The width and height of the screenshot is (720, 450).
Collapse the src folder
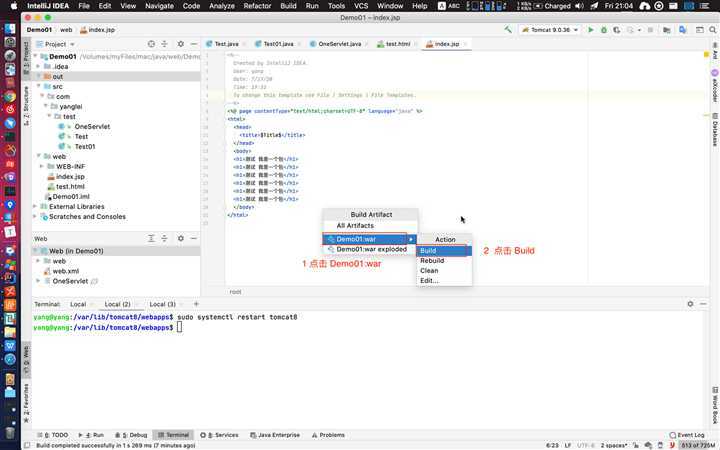39,86
